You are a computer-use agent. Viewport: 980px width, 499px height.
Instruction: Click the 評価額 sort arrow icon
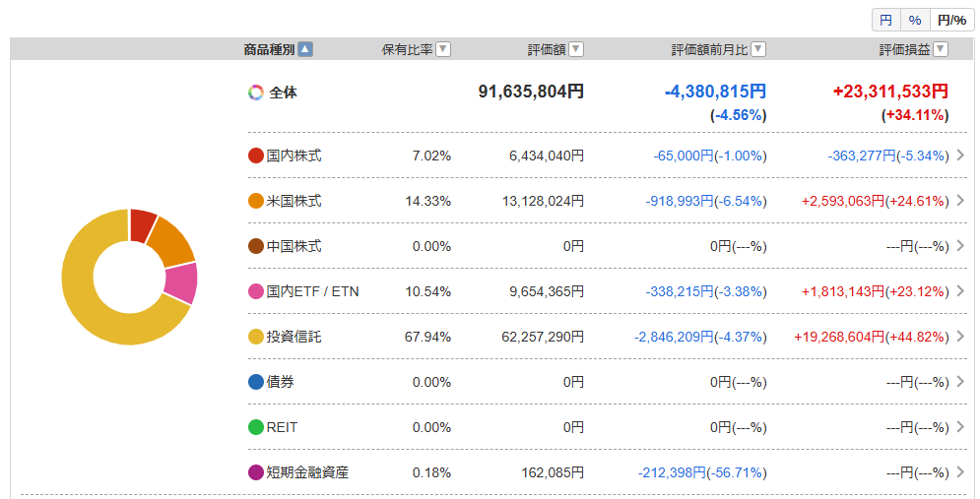(576, 49)
